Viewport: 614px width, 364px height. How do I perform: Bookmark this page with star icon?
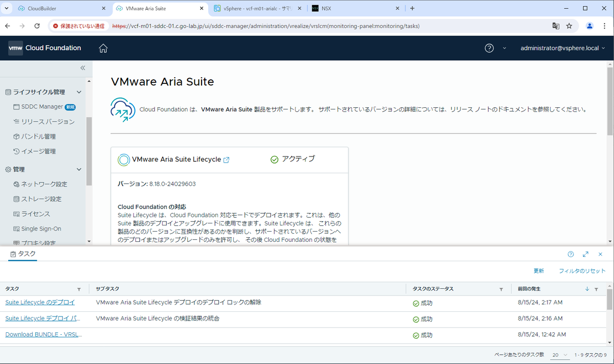click(x=569, y=26)
